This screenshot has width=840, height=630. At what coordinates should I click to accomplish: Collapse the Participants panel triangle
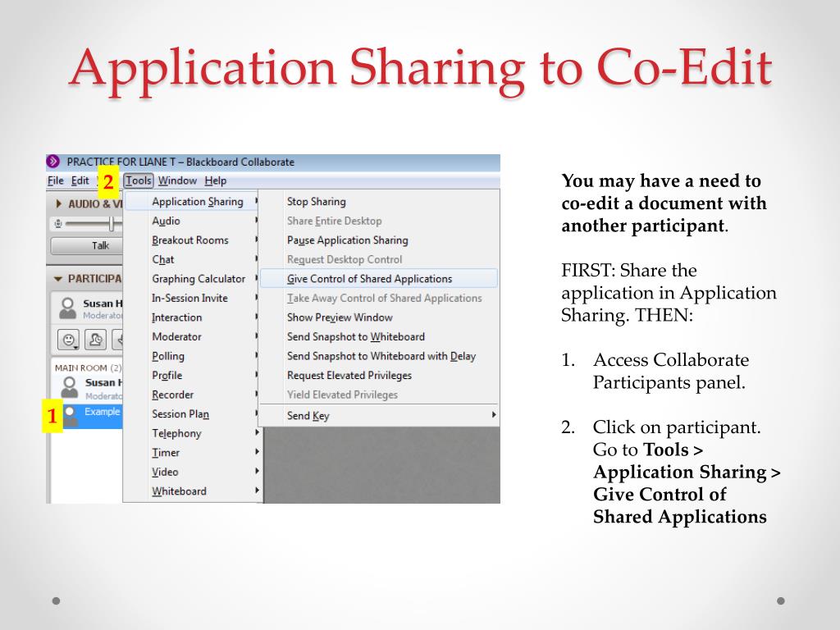(x=58, y=279)
